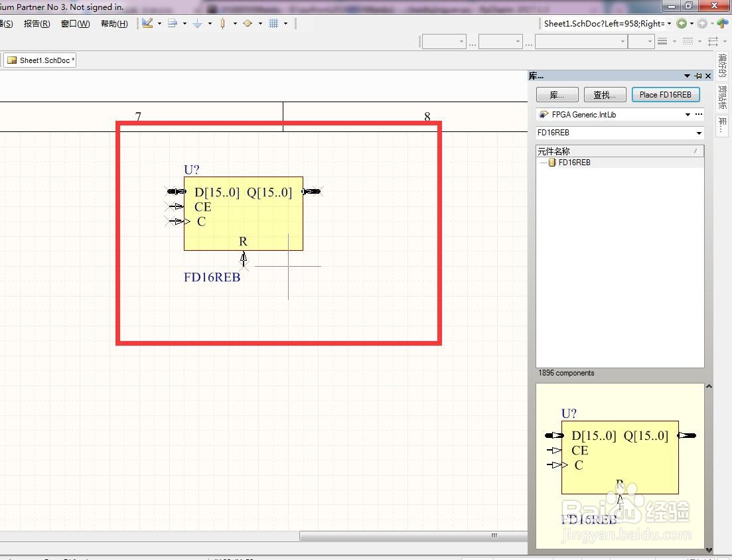
Task: Open the Sheet1.SchDoc address dropdown
Action: point(669,23)
